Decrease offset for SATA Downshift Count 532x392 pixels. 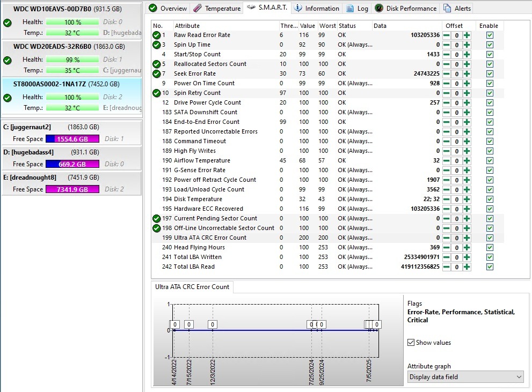[x=447, y=113]
